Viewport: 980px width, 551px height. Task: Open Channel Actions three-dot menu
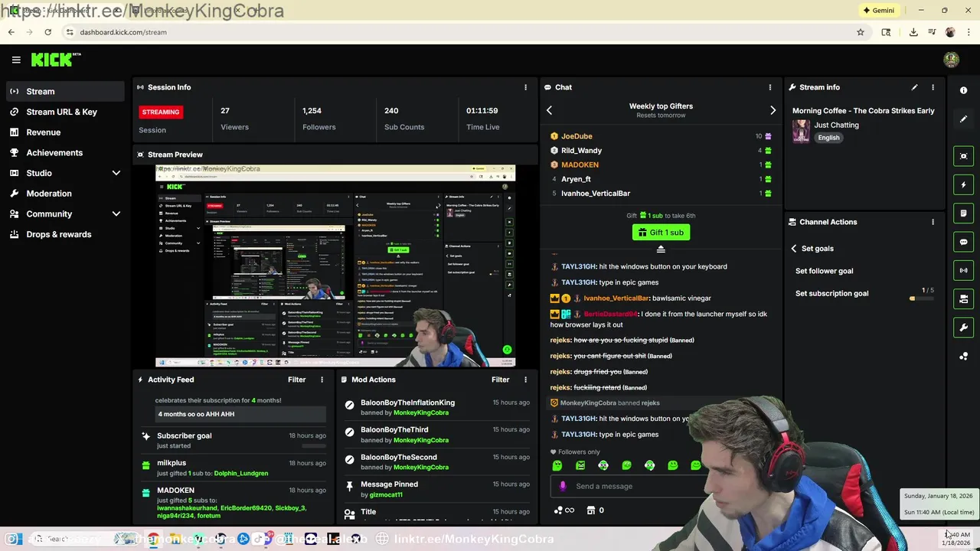tap(933, 222)
